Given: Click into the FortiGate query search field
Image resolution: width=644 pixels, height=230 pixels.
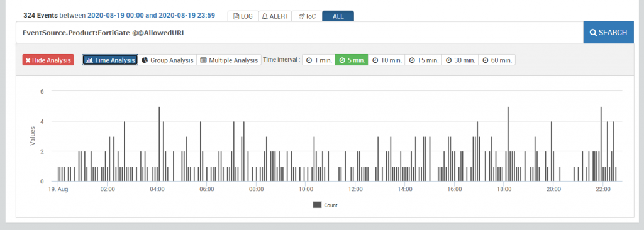Looking at the screenshot, I should tap(299, 33).
